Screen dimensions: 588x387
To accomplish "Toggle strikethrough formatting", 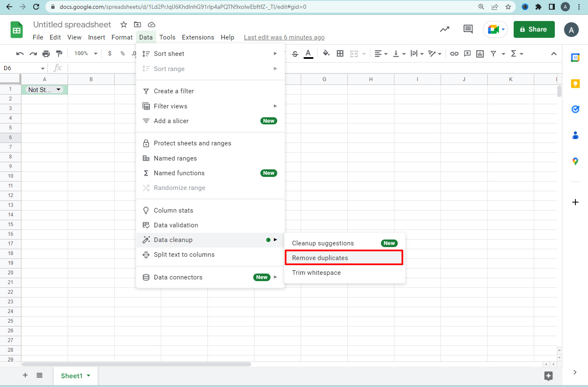I will point(295,53).
